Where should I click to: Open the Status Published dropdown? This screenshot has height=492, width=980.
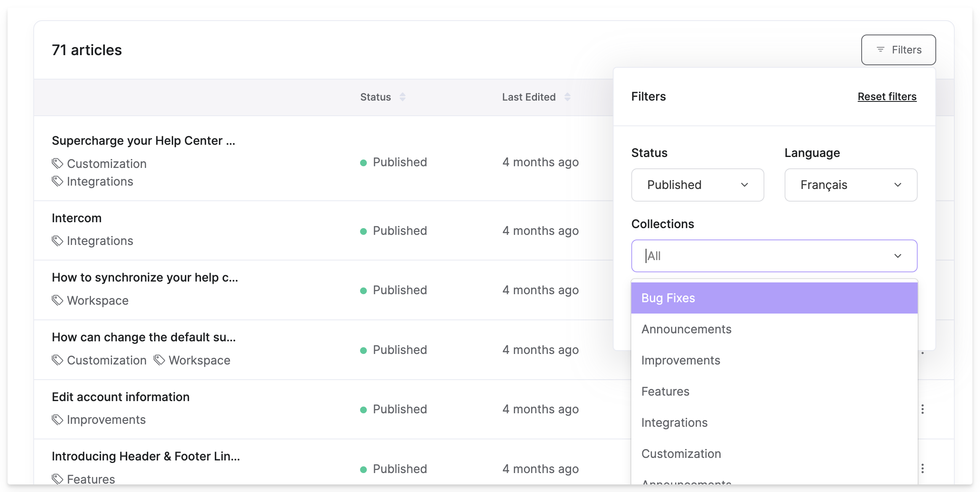pos(697,185)
